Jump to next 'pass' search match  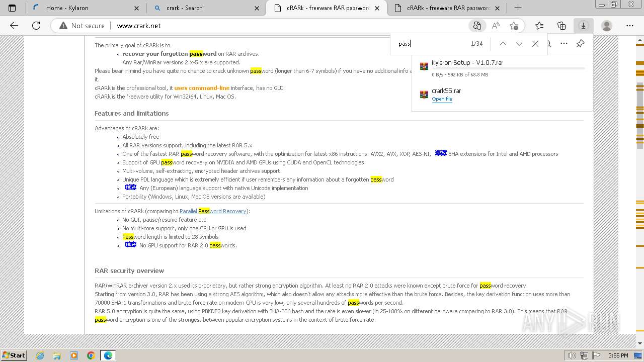pyautogui.click(x=519, y=44)
